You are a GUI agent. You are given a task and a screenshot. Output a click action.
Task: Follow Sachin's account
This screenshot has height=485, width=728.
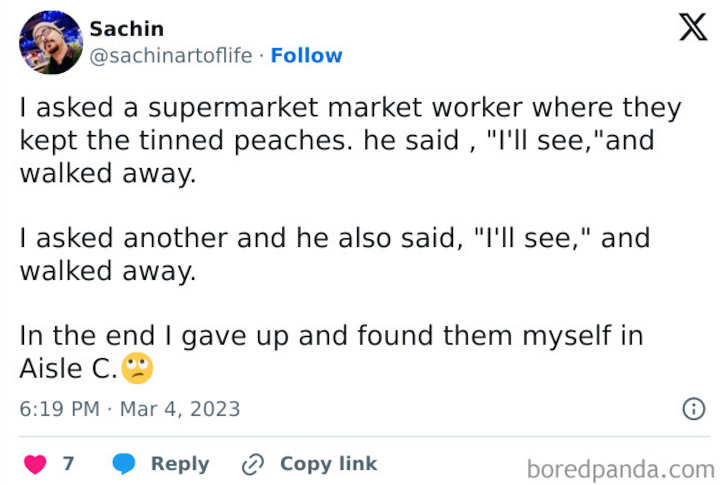click(x=306, y=56)
